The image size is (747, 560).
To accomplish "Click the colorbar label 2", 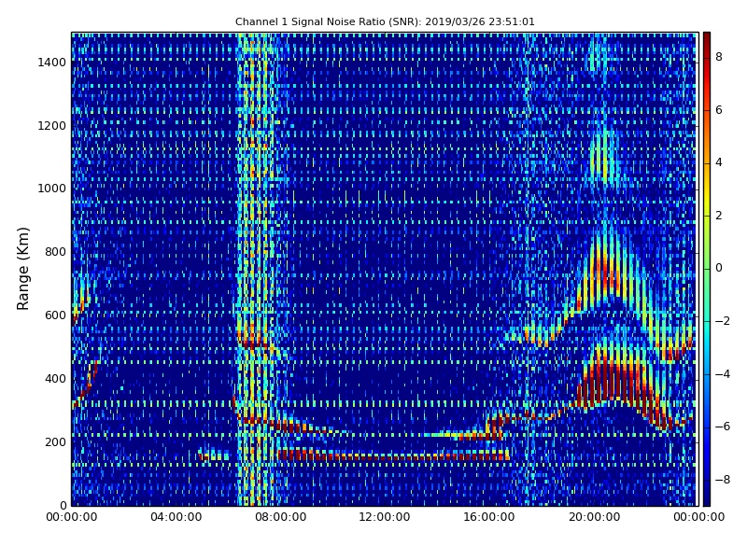I will coord(719,216).
